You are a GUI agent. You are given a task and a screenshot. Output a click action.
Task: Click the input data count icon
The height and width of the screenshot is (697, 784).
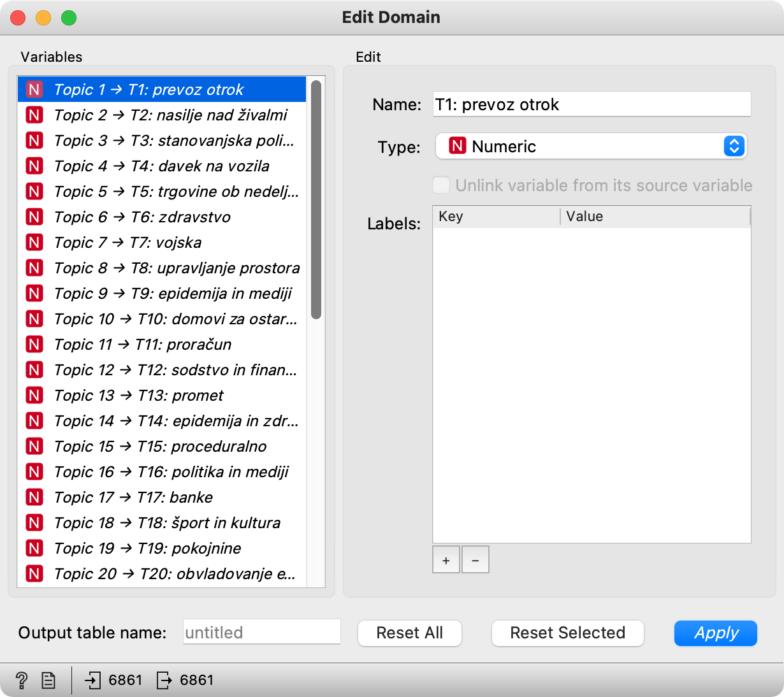(x=92, y=680)
